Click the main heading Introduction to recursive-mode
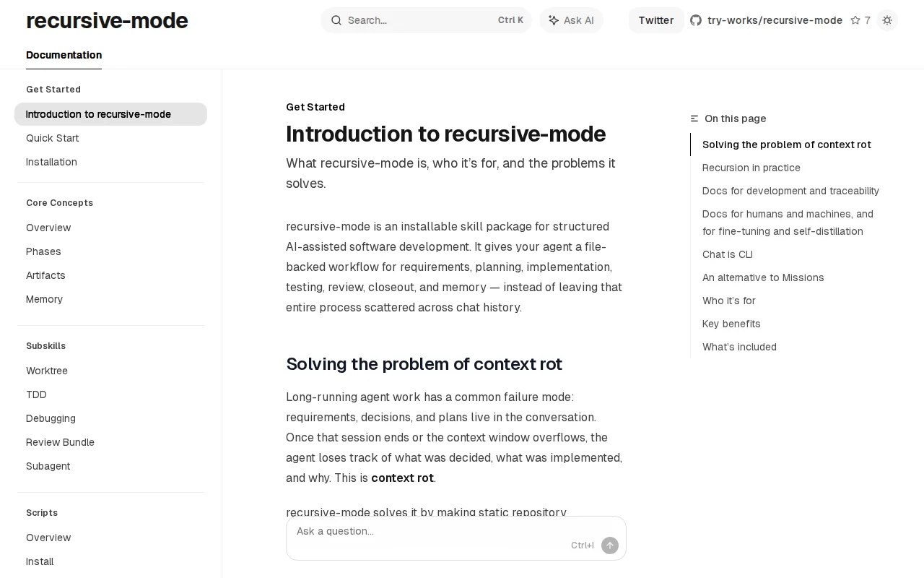Screen dimensions: 924x578 (445, 134)
